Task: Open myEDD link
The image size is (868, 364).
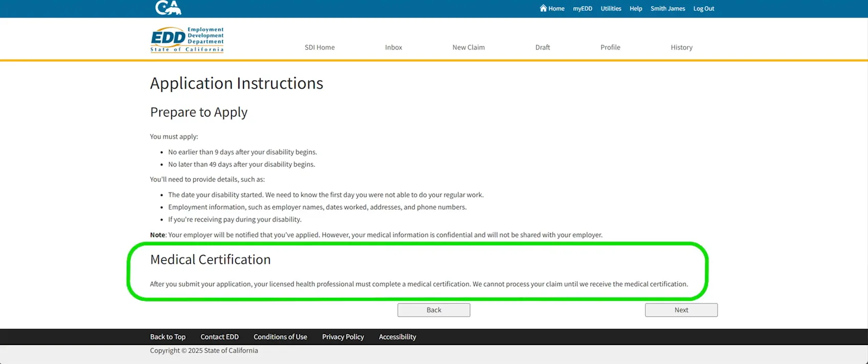Action: 582,8
